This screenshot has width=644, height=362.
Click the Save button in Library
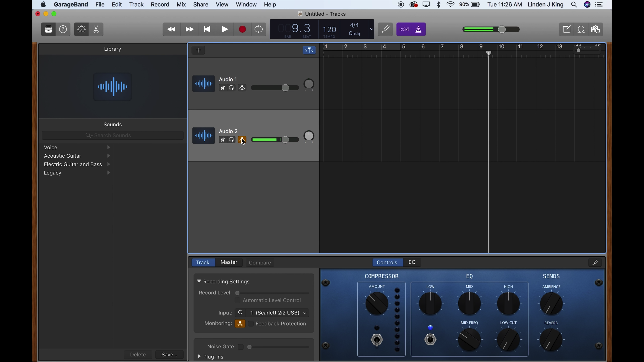coord(169,354)
